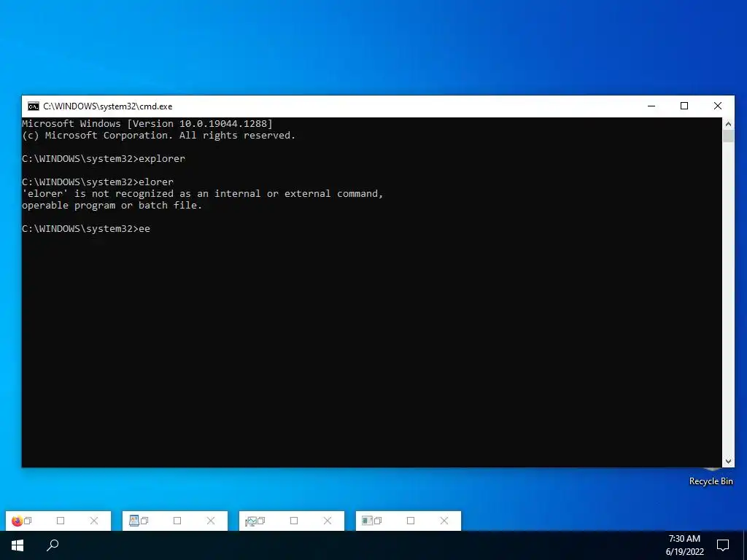Open the notification center icon
747x560 pixels.
[723, 545]
